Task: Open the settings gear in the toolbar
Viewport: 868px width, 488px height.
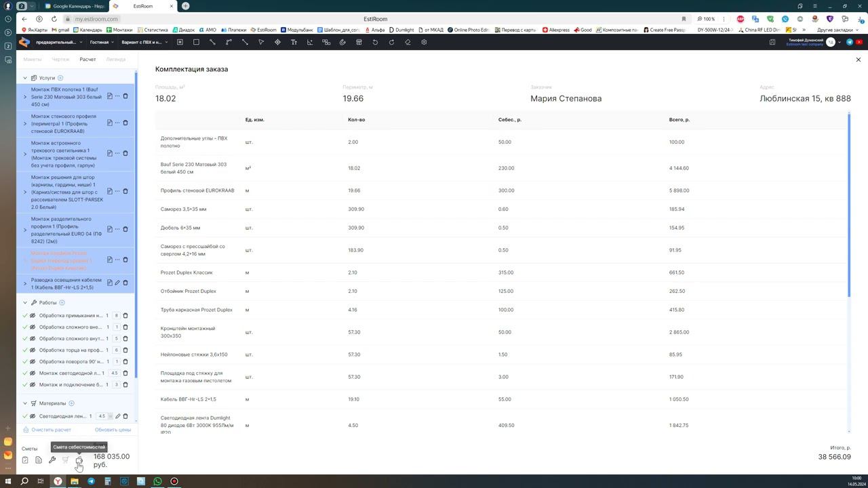Action: (424, 42)
